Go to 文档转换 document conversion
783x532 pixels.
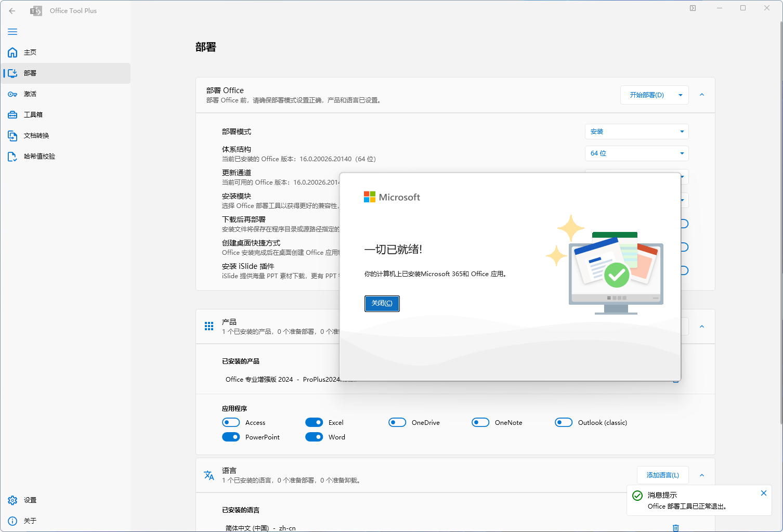click(66, 136)
